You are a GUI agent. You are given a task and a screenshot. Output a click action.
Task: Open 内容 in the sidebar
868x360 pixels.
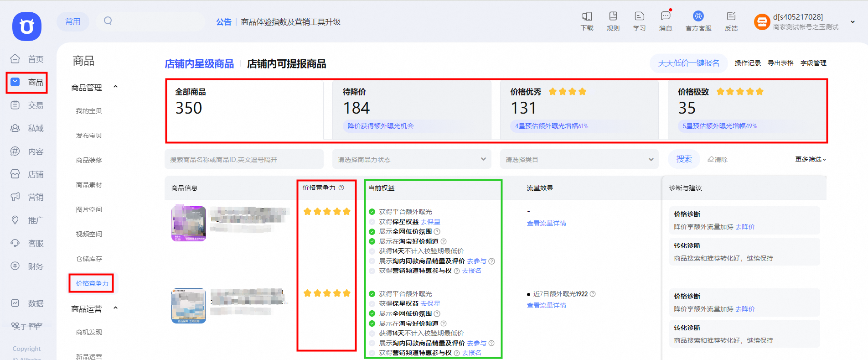pyautogui.click(x=27, y=151)
